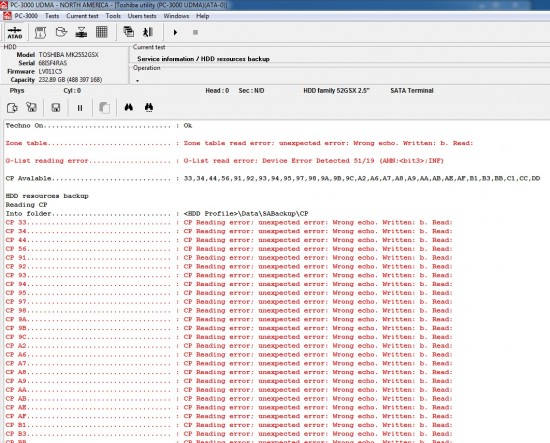Screen dimensions: 550x443
Task: Save the log with the floppy icon
Action: [56, 108]
